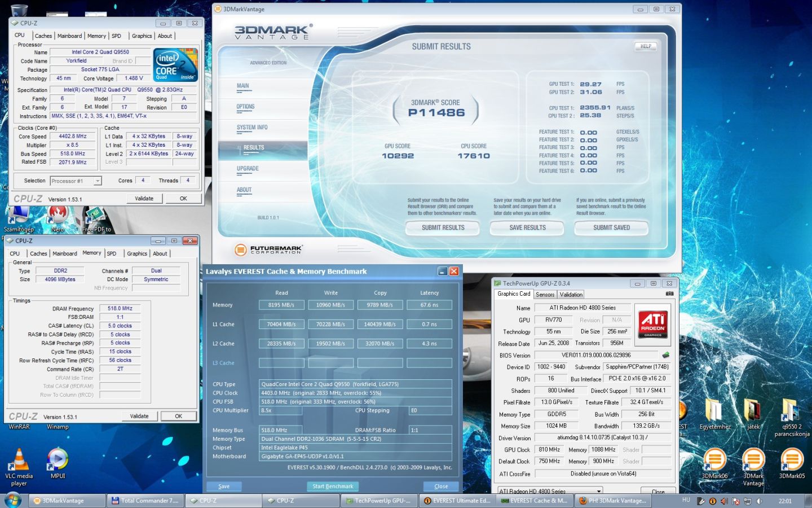Viewport: 812px width, 508px height.
Task: Click CAS# Latency 5.0 clocks value
Action: click(x=120, y=326)
